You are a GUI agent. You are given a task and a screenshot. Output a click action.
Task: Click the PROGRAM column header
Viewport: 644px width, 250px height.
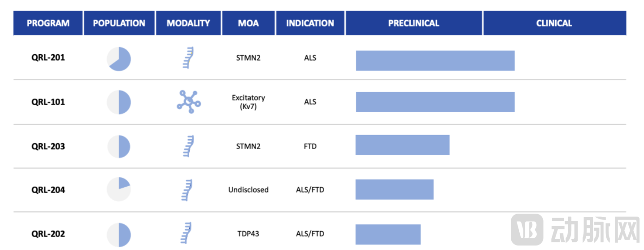coord(48,23)
